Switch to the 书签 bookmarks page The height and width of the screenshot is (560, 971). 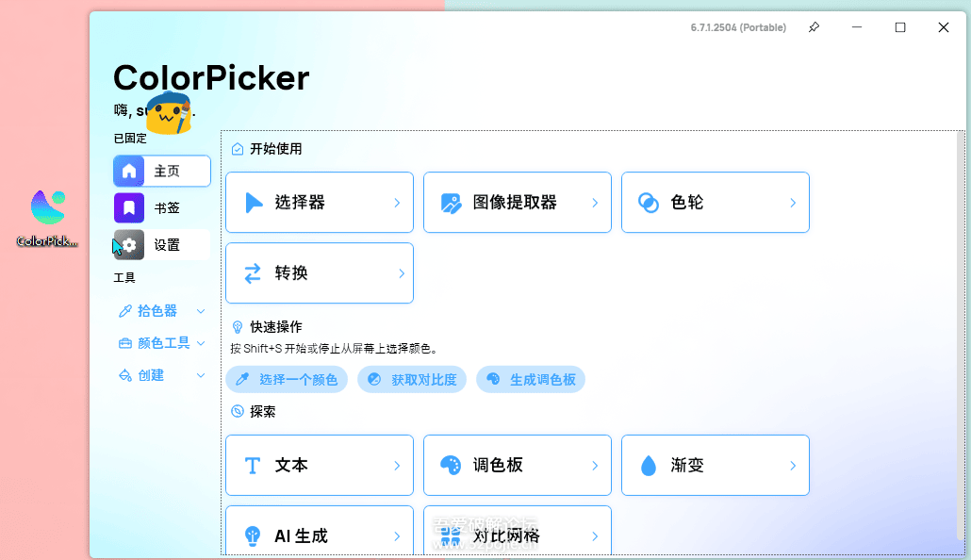pos(160,207)
